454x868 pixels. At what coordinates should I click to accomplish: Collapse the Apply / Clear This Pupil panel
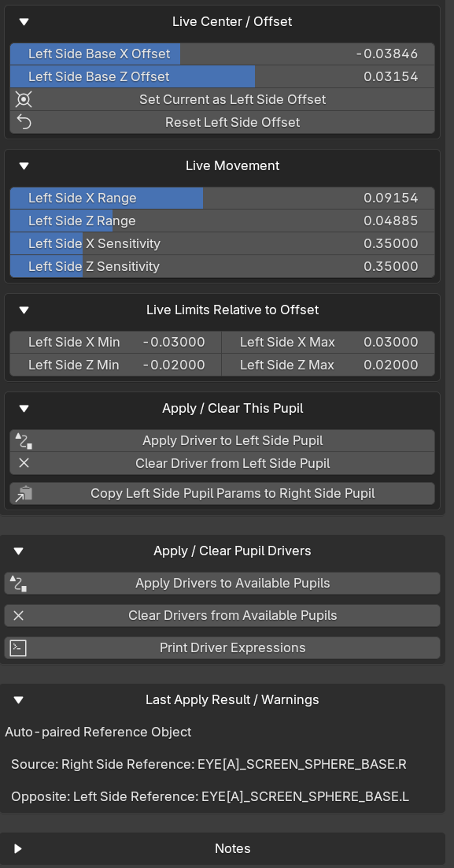tap(24, 409)
